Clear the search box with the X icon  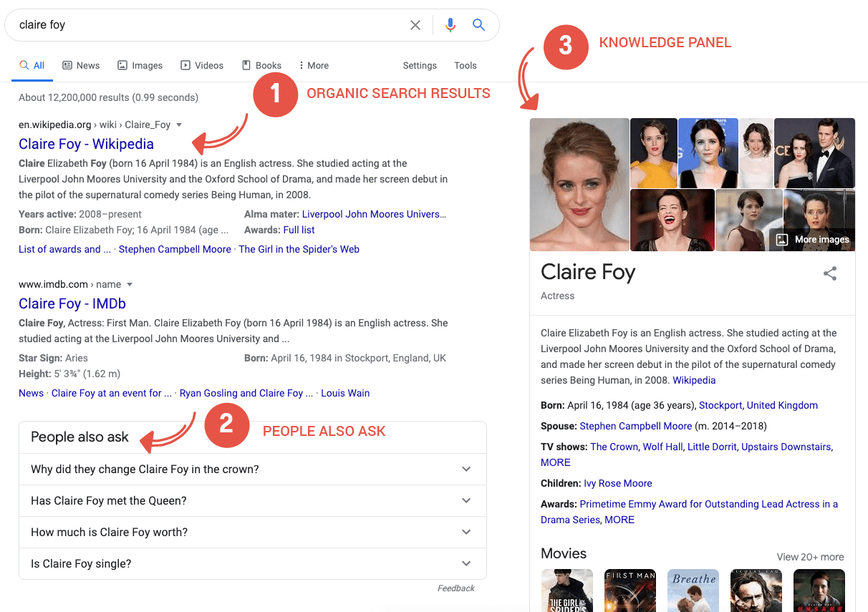pyautogui.click(x=415, y=25)
